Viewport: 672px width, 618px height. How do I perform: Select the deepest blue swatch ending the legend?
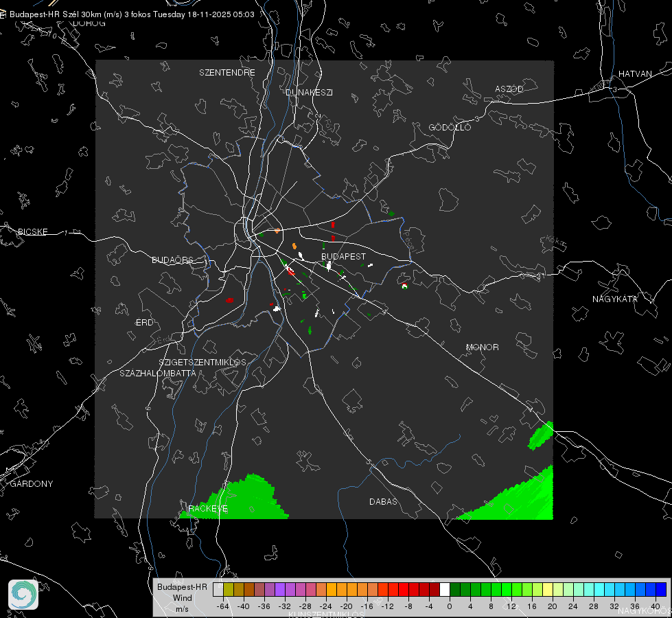tap(661, 589)
